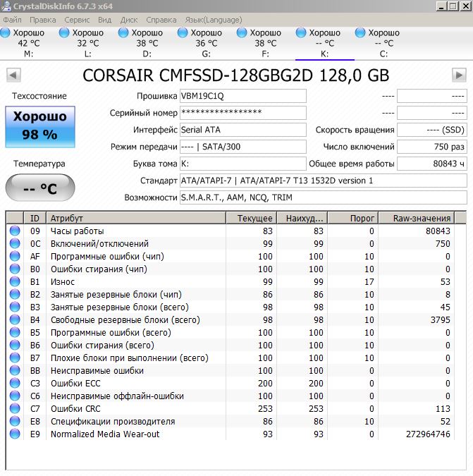Click status icon of B0 Ошибки стирания (чип)
The height and width of the screenshot is (476, 473).
point(15,269)
